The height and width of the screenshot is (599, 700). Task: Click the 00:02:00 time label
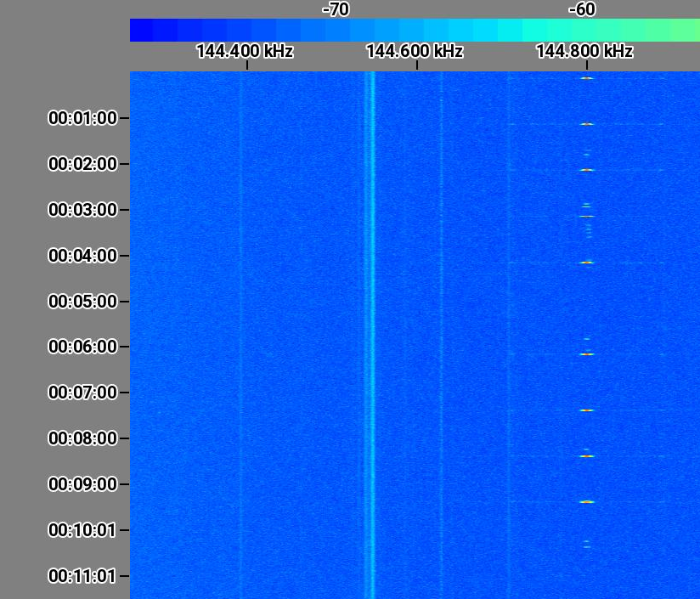point(82,164)
